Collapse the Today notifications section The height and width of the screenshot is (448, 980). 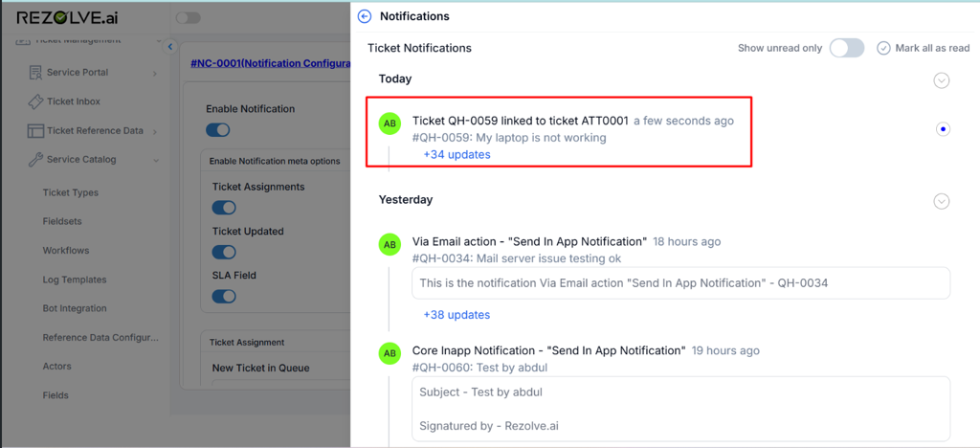pos(941,80)
